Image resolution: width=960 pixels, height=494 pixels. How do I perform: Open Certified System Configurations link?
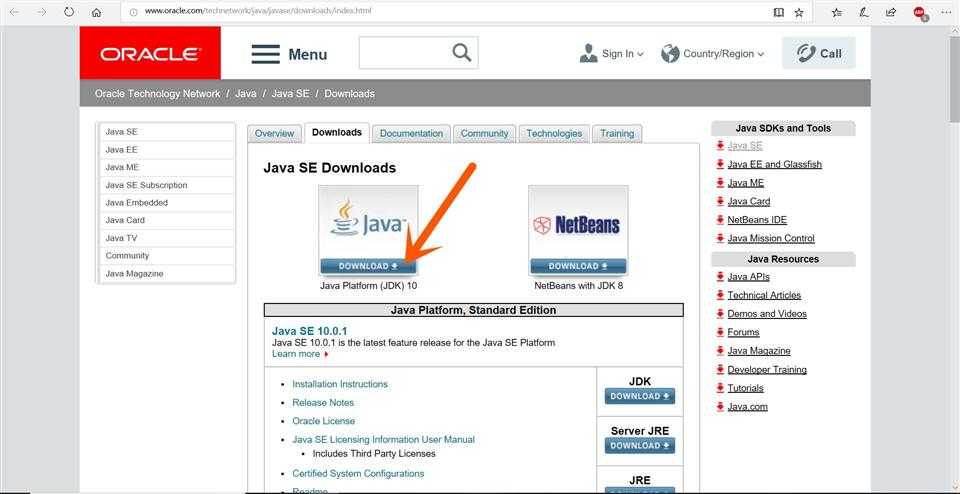tap(358, 473)
